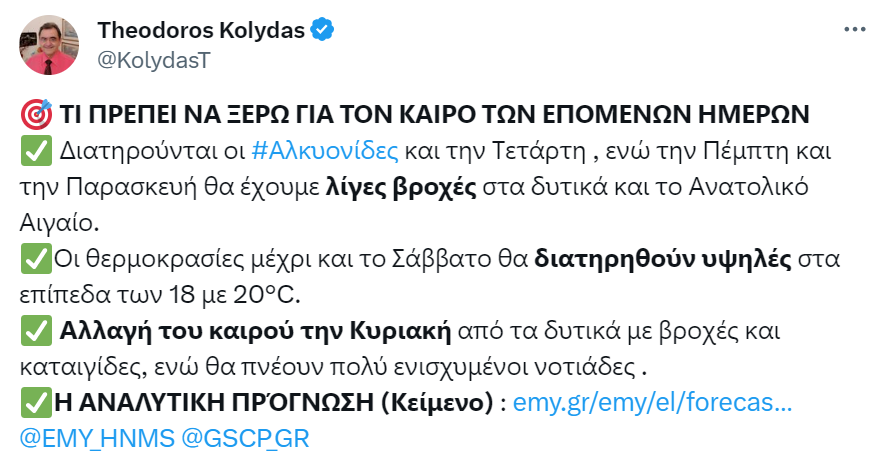Click the blue verified badge
Viewport: 881px width, 465px height.
[321, 31]
